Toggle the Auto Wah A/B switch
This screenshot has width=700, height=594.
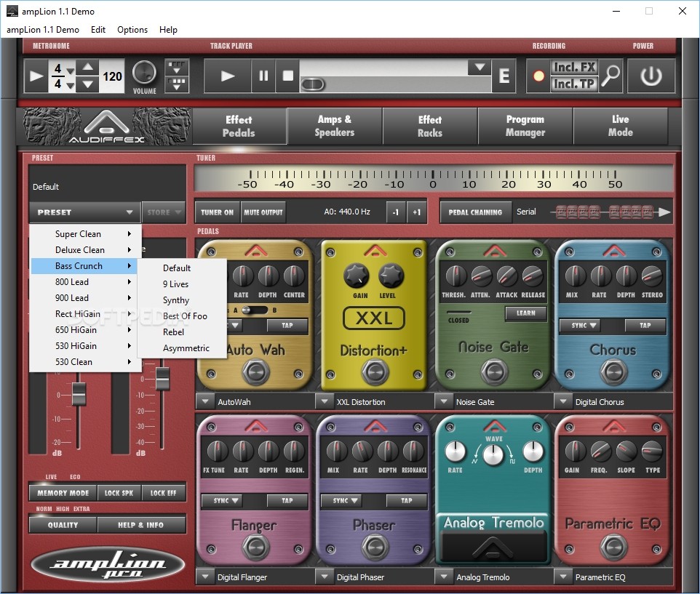[253, 310]
